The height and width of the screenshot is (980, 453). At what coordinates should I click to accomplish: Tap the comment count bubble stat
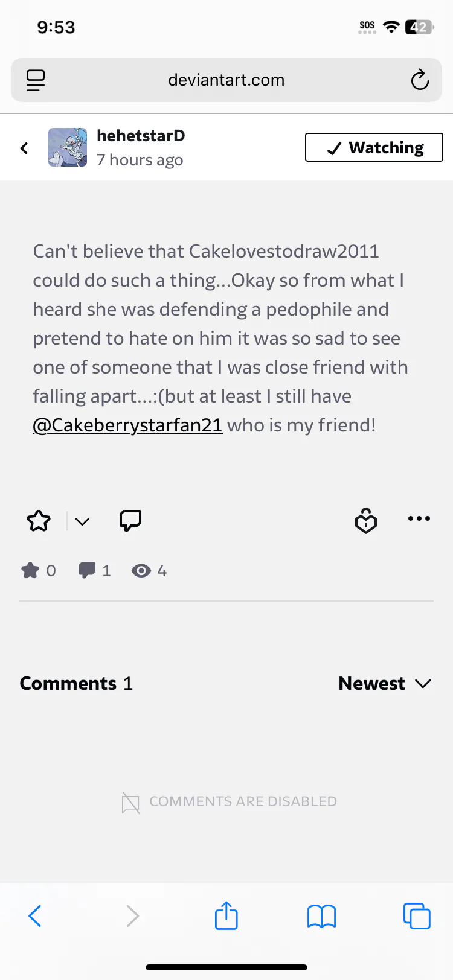click(95, 570)
